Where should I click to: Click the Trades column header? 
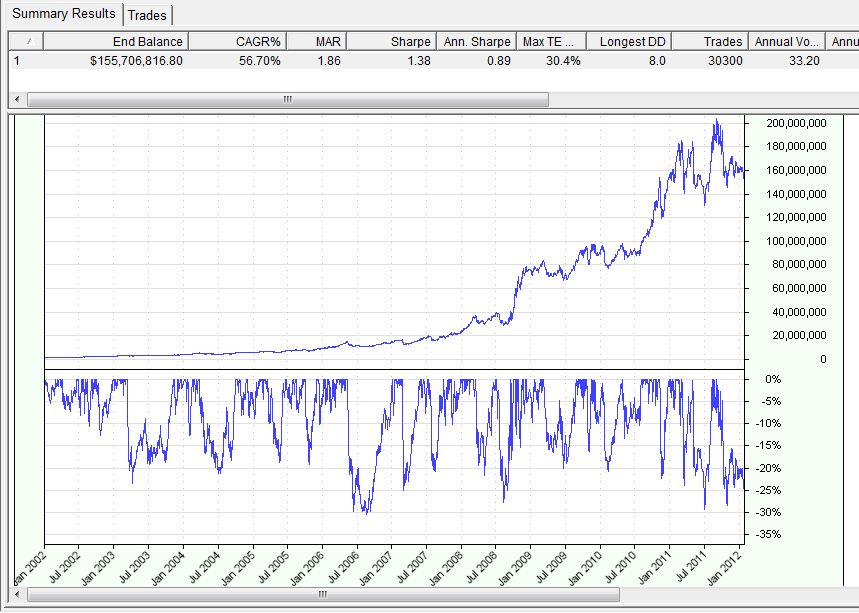pyautogui.click(x=710, y=41)
